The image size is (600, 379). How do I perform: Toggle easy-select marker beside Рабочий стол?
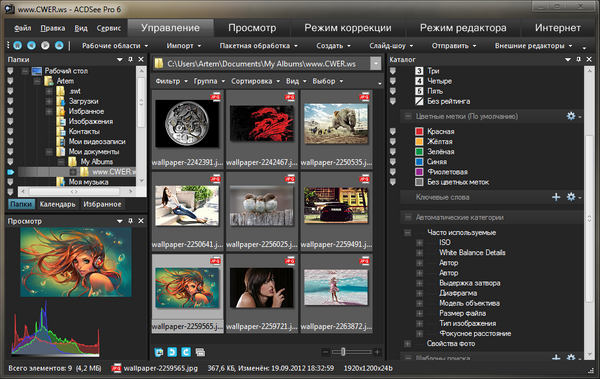10,71
